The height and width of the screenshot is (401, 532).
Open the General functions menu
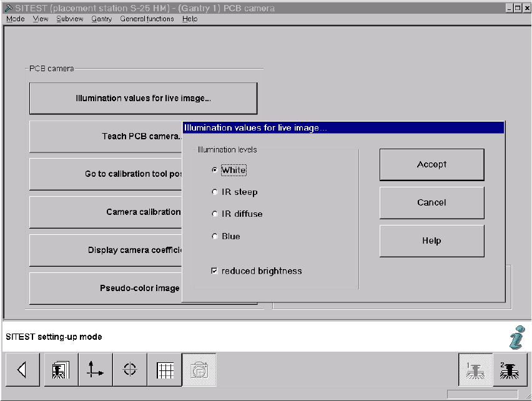pyautogui.click(x=147, y=19)
